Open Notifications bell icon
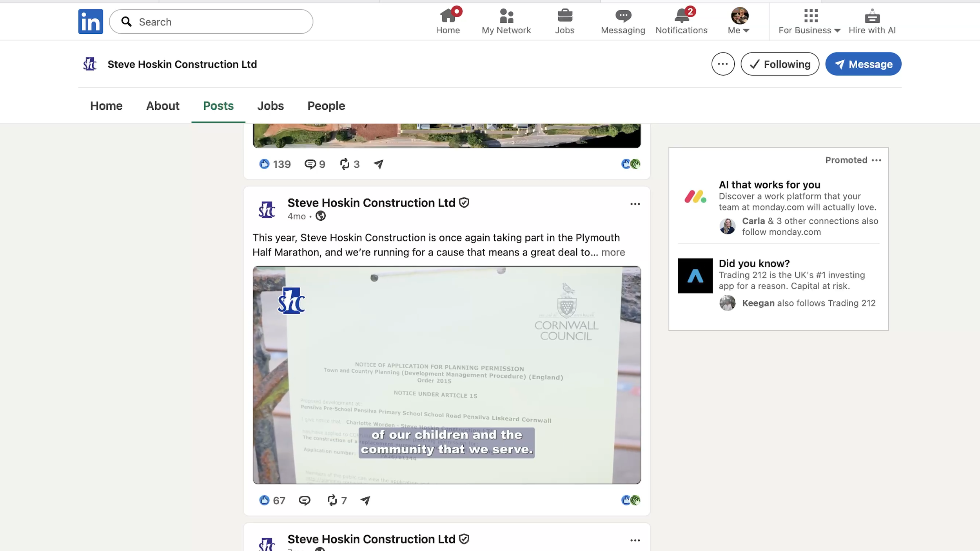 coord(681,21)
